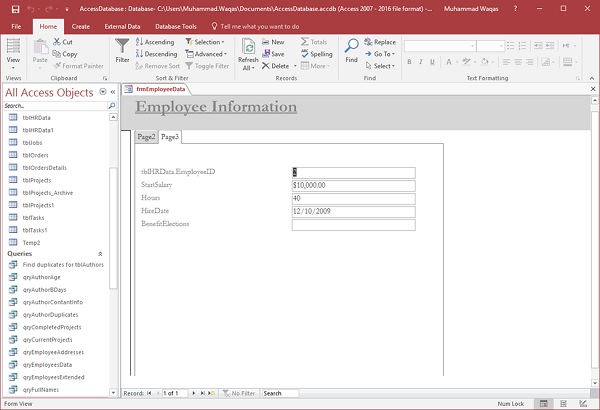Click Replace in Find group
The image size is (600, 410).
click(384, 42)
